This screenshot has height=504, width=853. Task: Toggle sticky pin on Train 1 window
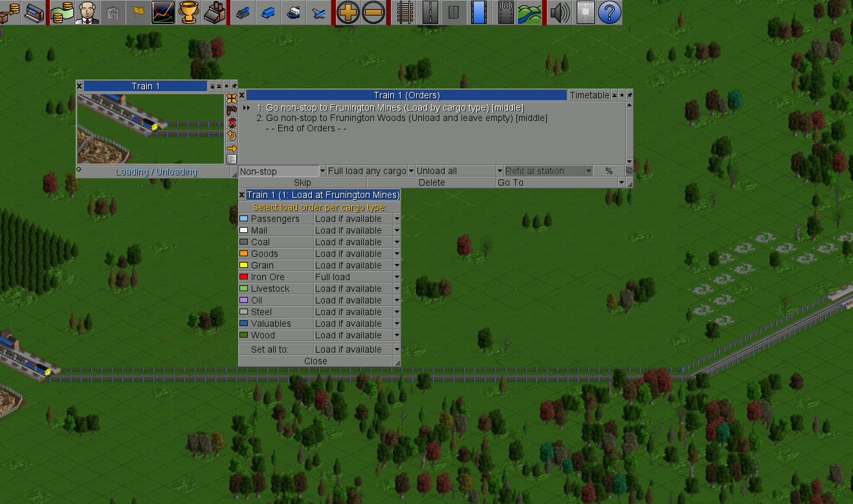234,86
